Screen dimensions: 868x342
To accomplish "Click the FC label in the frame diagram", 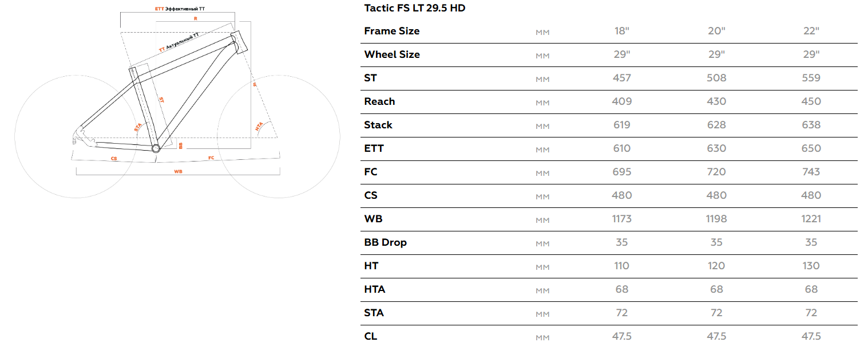I will (211, 158).
